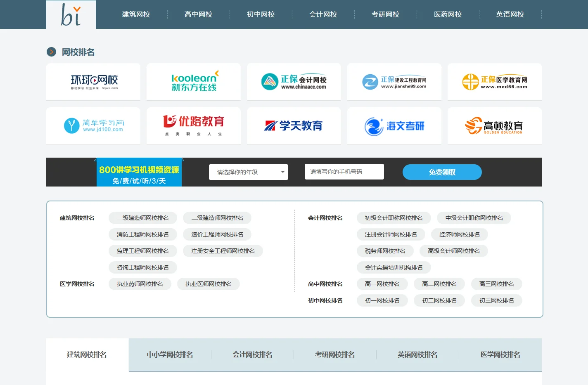Click the 初中网校排名 category label
This screenshot has width=588, height=385.
325,300
